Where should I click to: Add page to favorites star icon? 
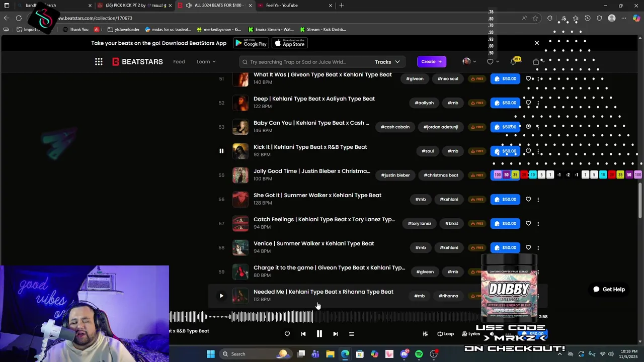tap(535, 18)
